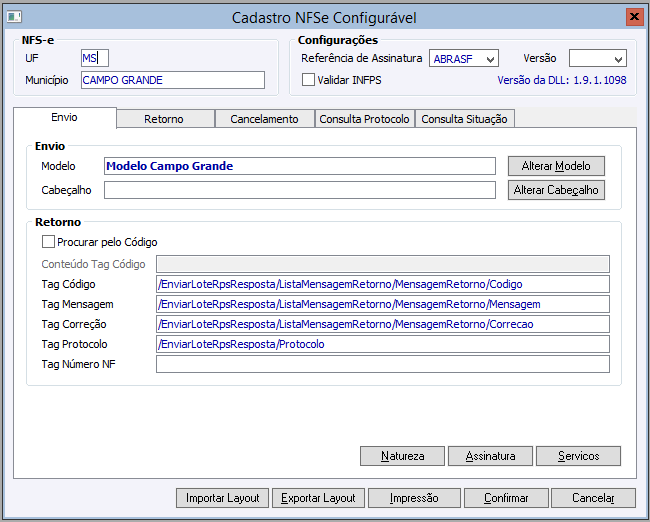Switch to the Retorno tab
This screenshot has width=650, height=522.
point(164,119)
